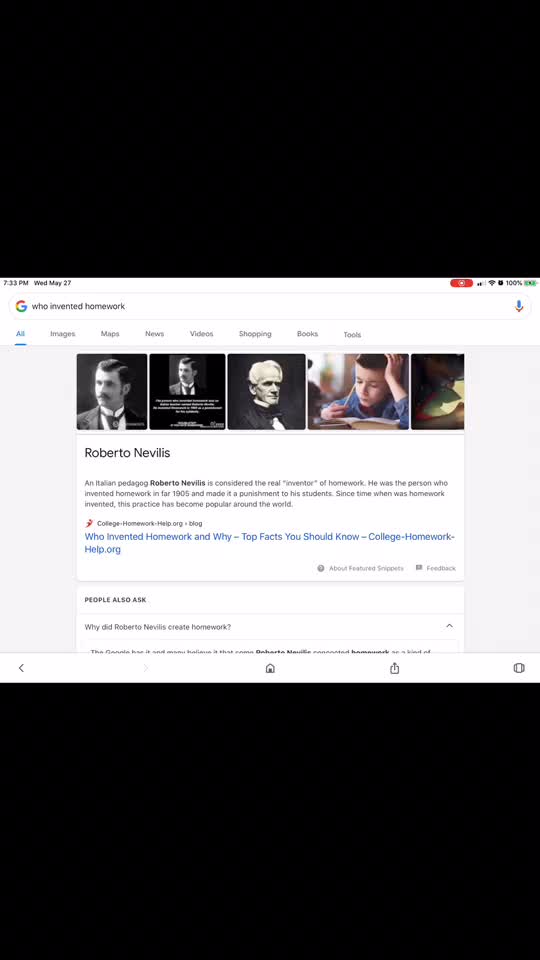This screenshot has width=540, height=960.
Task: Click the snippet paragraph starting 'An Italian pedagog'
Action: (x=266, y=493)
